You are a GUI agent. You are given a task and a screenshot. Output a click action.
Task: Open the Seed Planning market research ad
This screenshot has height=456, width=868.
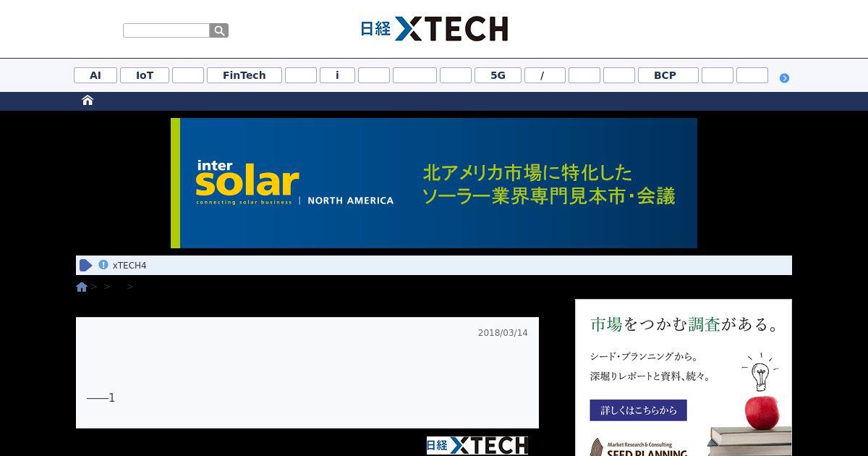[684, 378]
